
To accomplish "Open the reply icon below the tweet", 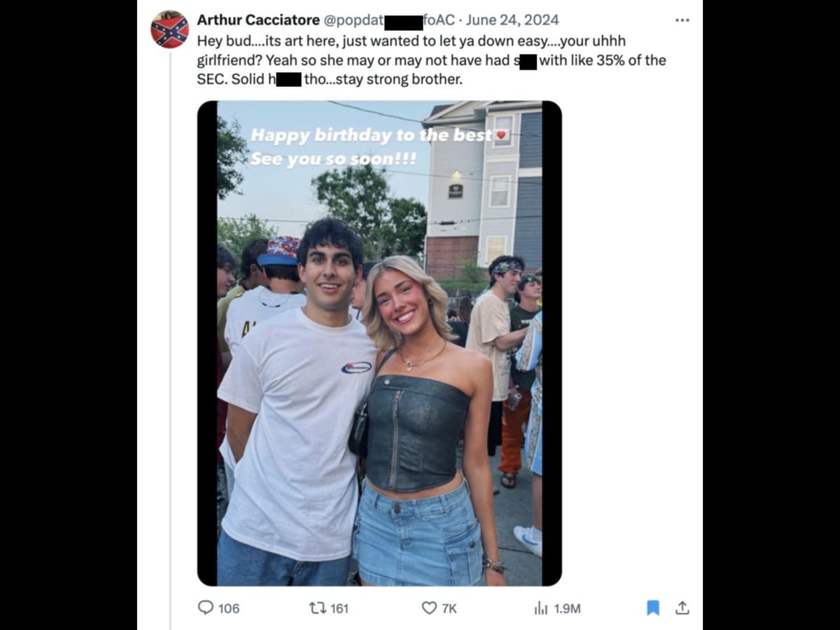I will point(206,608).
